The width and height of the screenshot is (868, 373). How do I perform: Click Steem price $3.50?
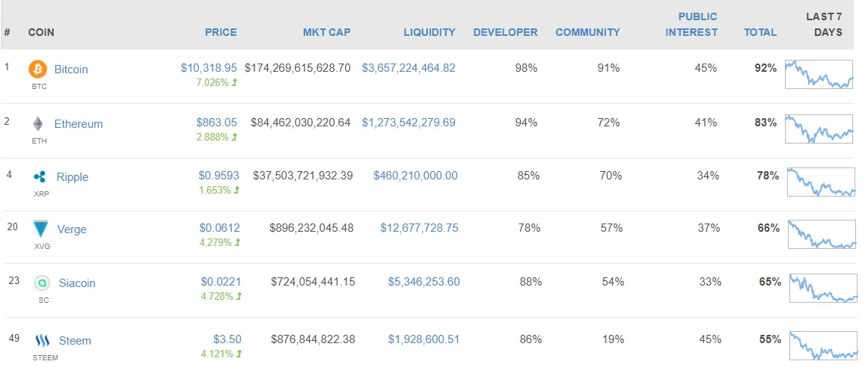click(x=227, y=339)
